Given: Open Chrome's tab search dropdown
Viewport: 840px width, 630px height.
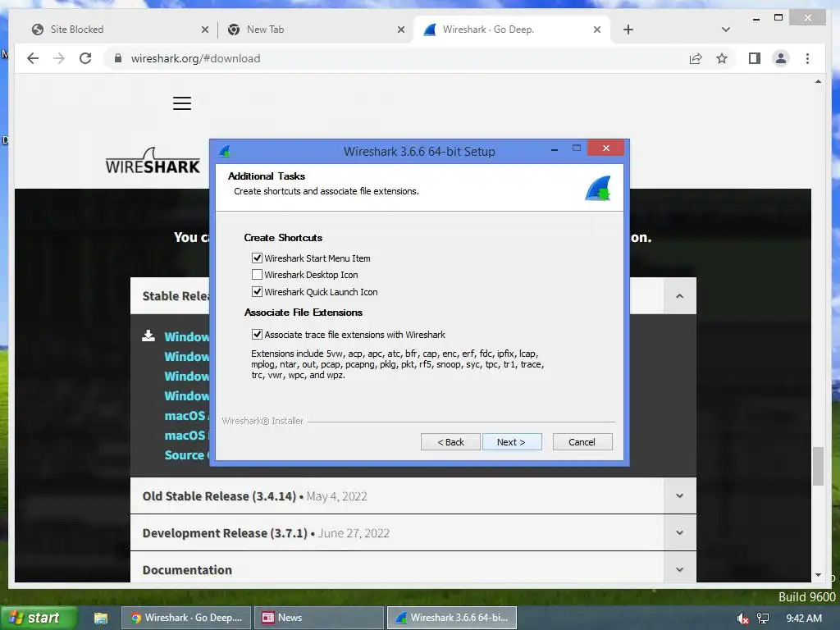Looking at the screenshot, I should coord(725,30).
